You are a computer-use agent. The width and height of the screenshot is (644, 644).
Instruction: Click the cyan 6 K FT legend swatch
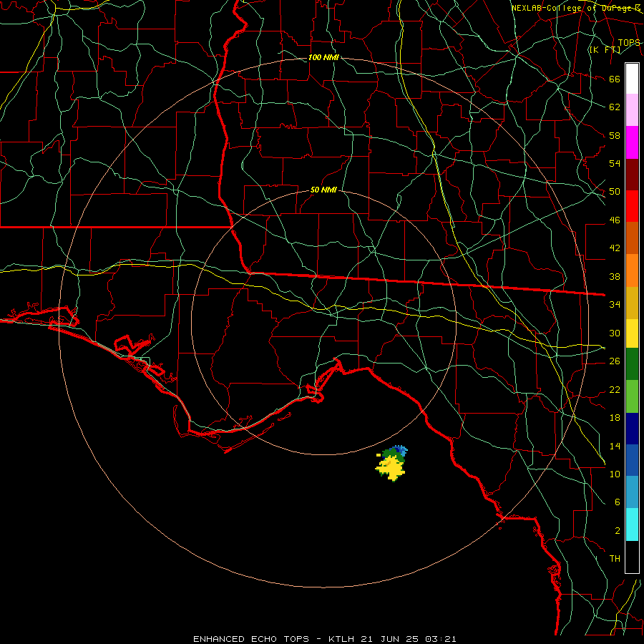632,525
